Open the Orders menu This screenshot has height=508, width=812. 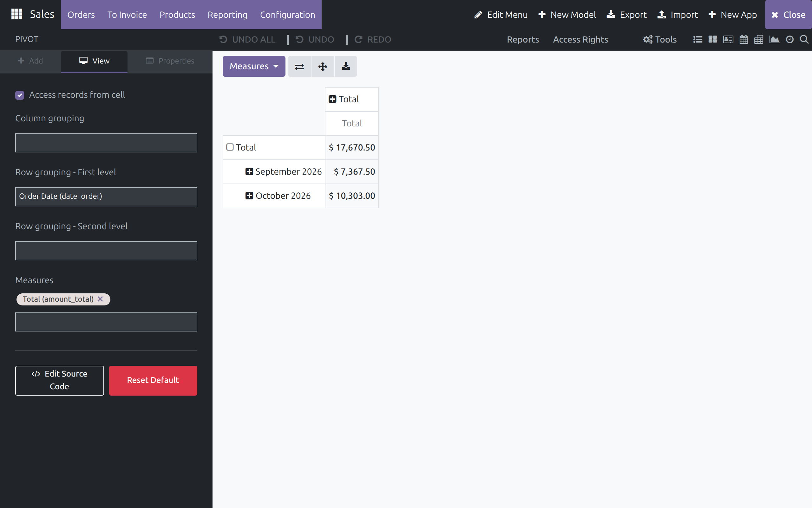tap(81, 15)
